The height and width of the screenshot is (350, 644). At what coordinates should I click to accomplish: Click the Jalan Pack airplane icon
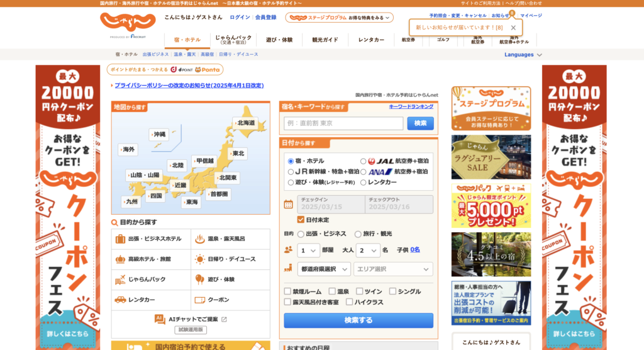click(x=120, y=279)
